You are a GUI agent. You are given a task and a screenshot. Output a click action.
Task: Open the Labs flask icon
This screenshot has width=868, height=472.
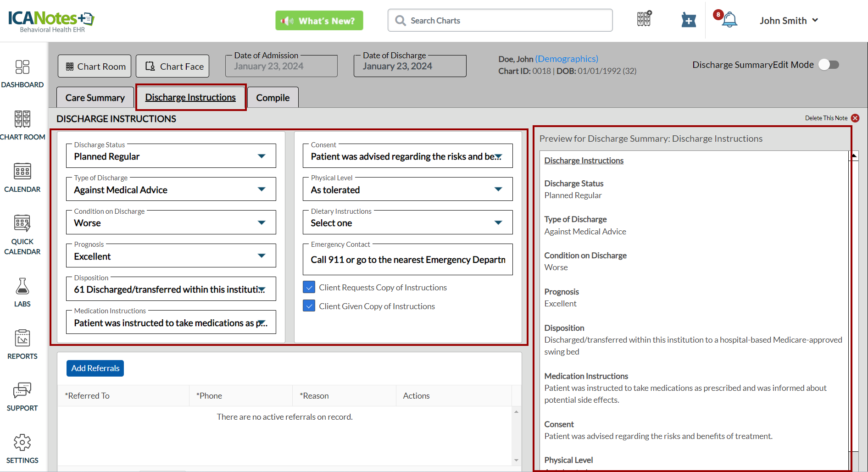click(x=22, y=287)
